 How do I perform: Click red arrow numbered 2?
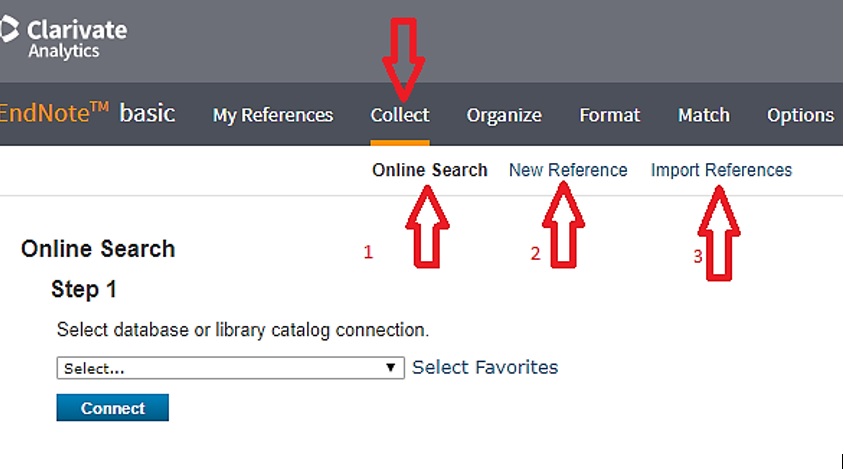tap(564, 225)
